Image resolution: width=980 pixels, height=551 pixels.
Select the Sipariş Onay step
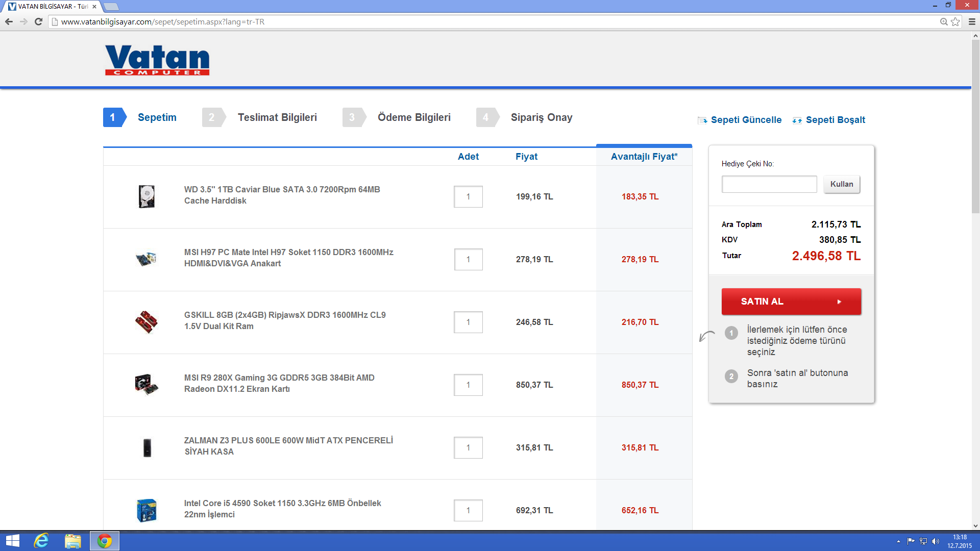(x=524, y=117)
